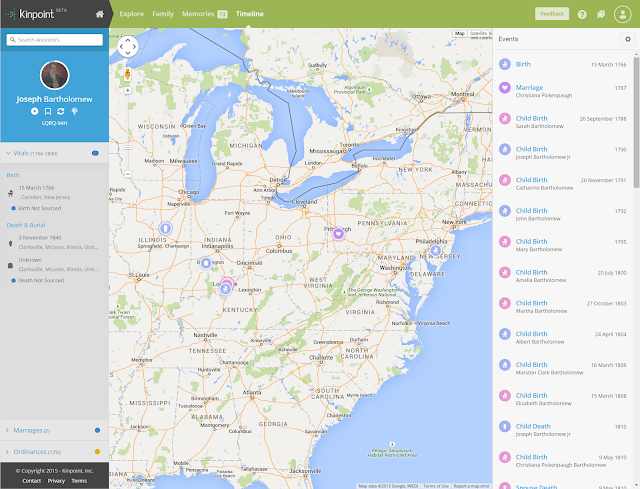
Task: Open Child Birth for Marston Clark Bartholomew
Action: point(531,365)
